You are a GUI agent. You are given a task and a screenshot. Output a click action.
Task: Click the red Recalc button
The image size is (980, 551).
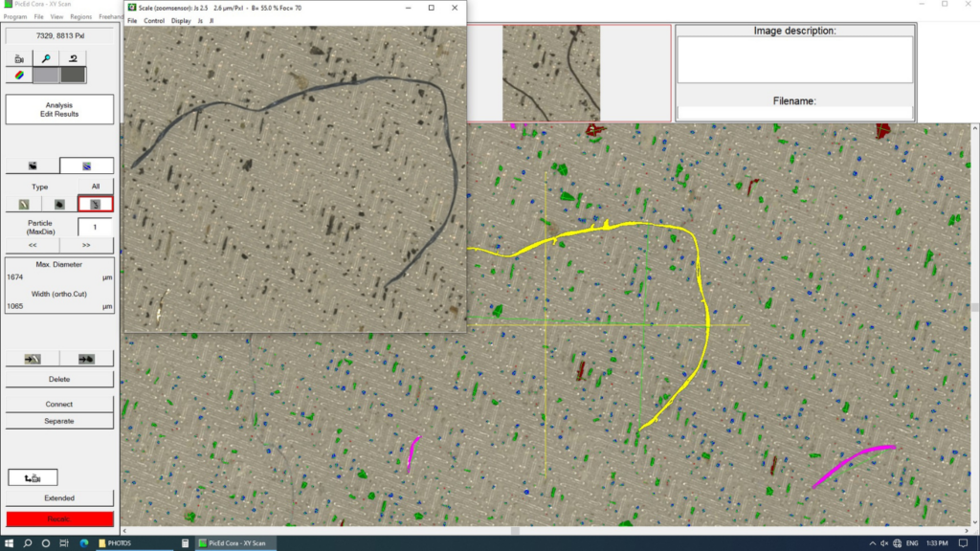click(x=60, y=518)
